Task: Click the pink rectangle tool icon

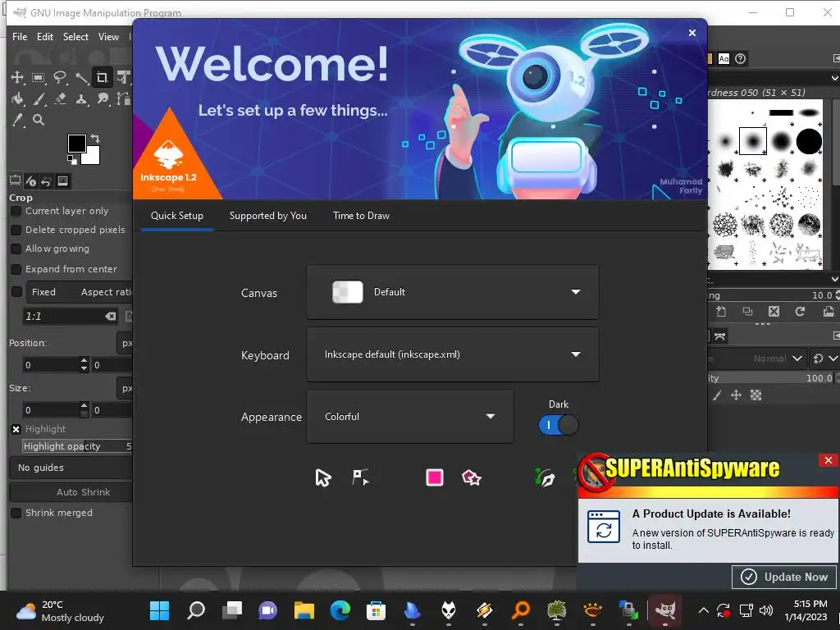Action: click(435, 477)
